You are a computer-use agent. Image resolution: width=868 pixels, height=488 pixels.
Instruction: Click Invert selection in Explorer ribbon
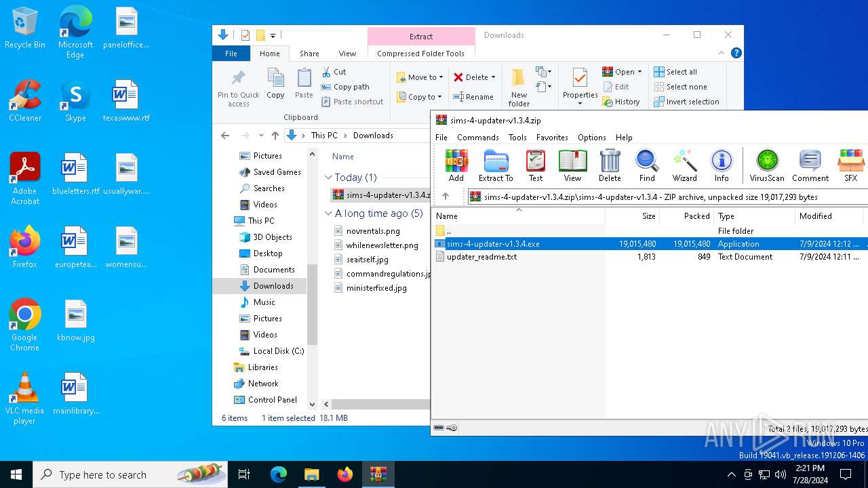[686, 102]
